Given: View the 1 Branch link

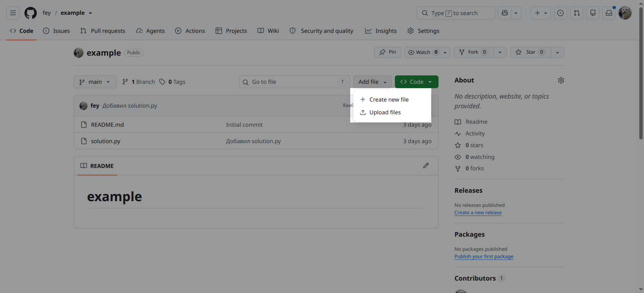Looking at the screenshot, I should (x=138, y=82).
